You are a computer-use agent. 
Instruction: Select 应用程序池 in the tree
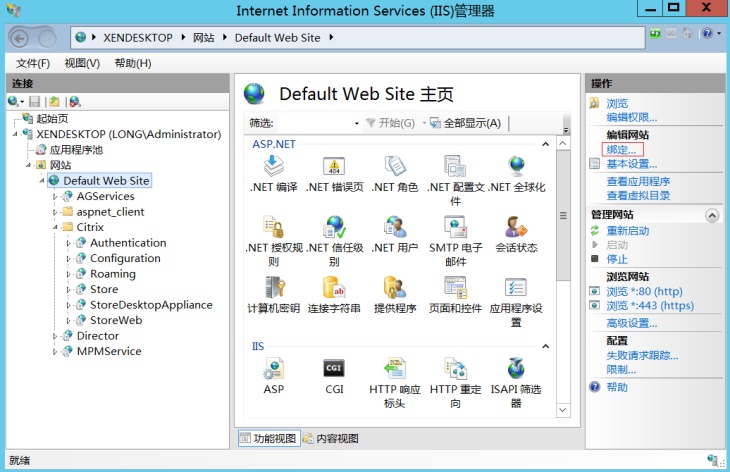point(76,150)
